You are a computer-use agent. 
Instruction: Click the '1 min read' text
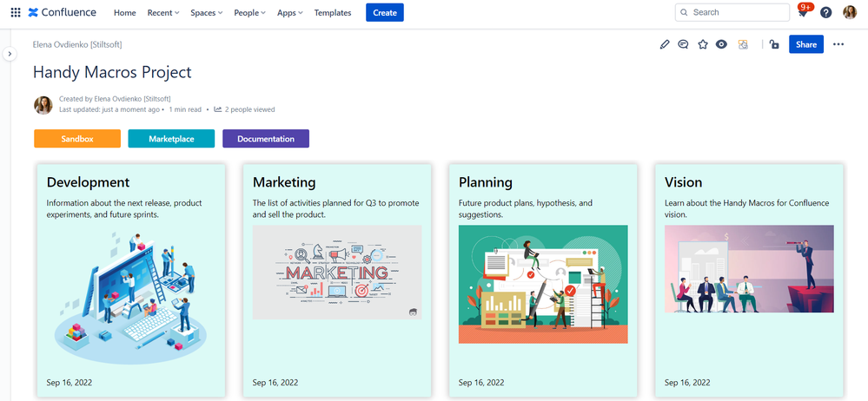click(185, 109)
